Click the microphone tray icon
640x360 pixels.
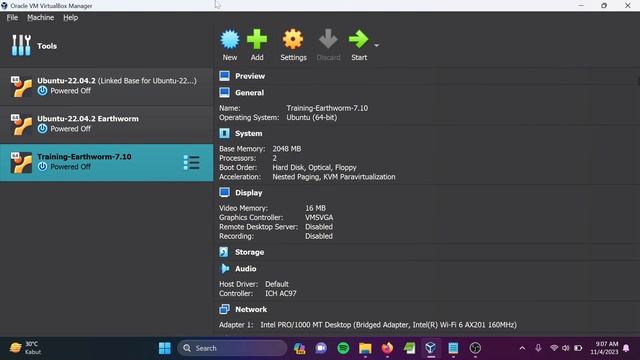click(538, 348)
